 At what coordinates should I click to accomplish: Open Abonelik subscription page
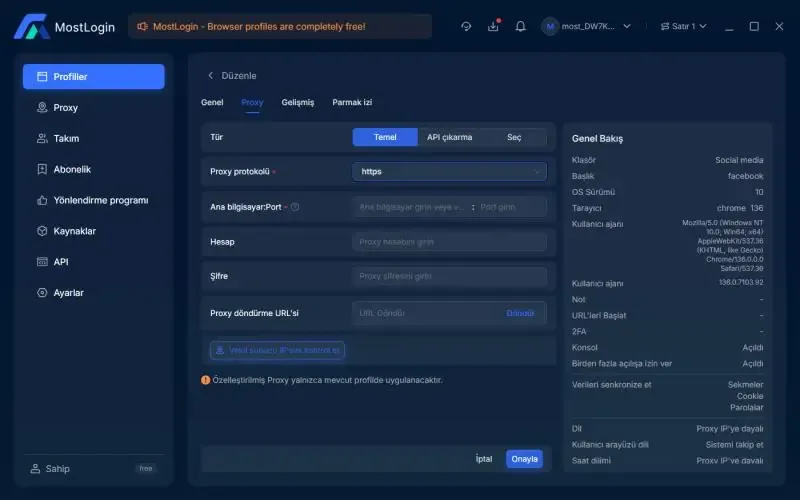click(x=93, y=169)
